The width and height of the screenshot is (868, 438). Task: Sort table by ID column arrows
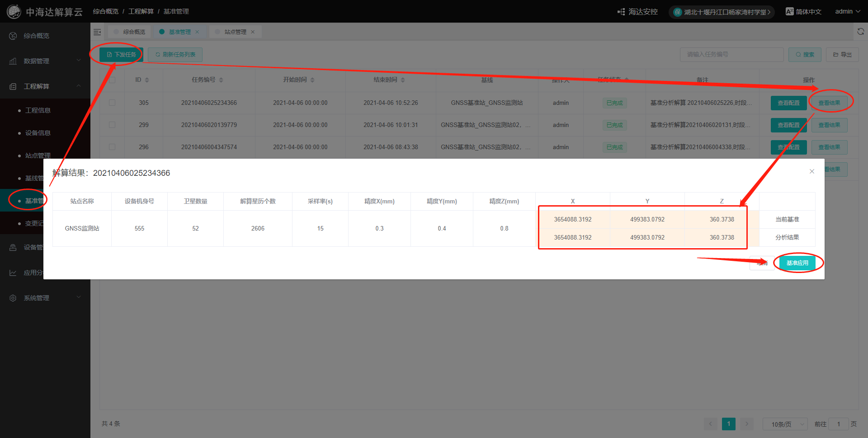coord(147,80)
